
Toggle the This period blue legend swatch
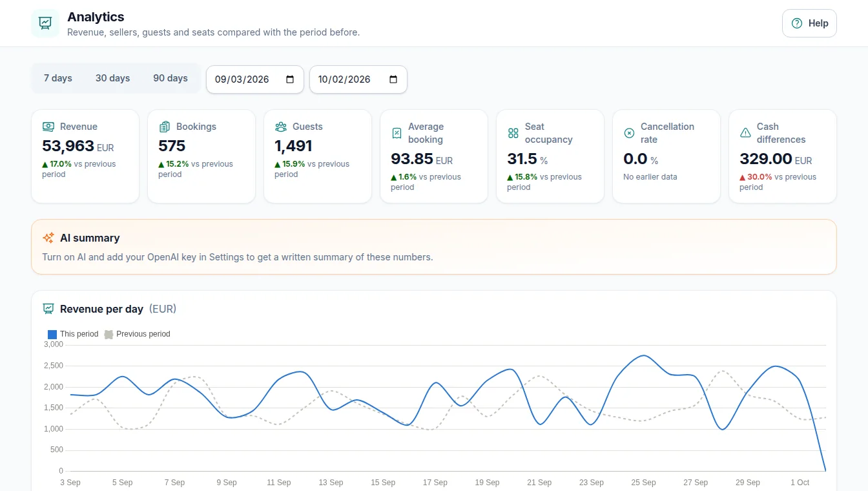tap(52, 334)
